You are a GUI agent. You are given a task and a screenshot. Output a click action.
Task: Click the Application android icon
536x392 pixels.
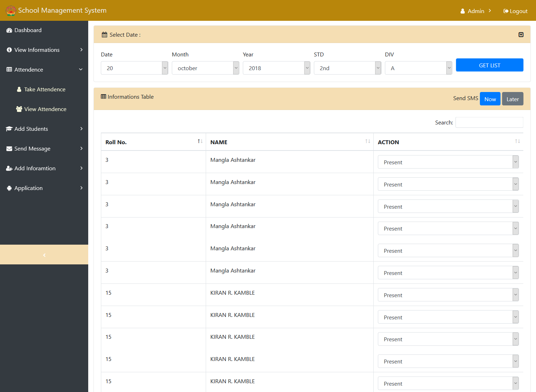pos(9,188)
